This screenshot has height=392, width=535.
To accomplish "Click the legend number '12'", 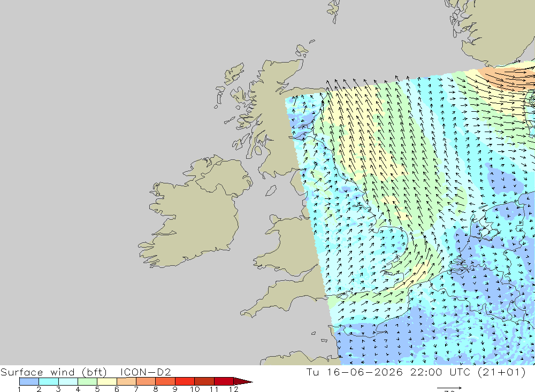I will tap(233, 389).
